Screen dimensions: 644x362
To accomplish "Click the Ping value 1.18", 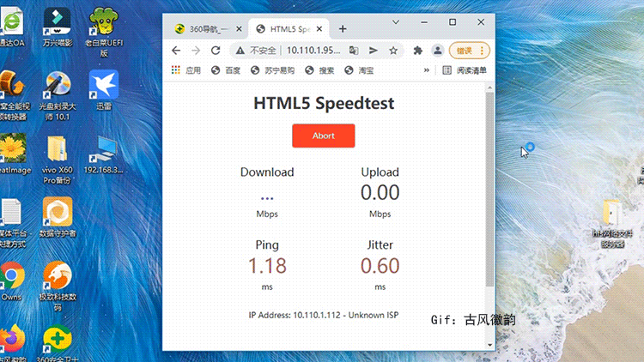I will coord(267,266).
